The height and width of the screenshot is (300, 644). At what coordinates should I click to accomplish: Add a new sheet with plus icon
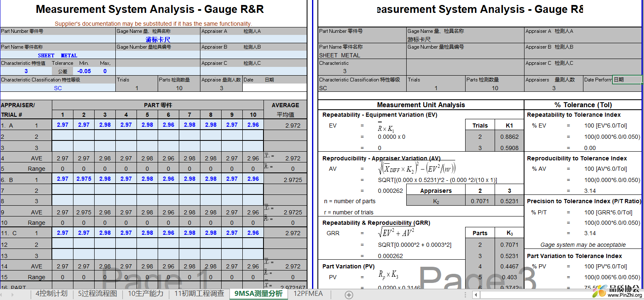coord(349,295)
